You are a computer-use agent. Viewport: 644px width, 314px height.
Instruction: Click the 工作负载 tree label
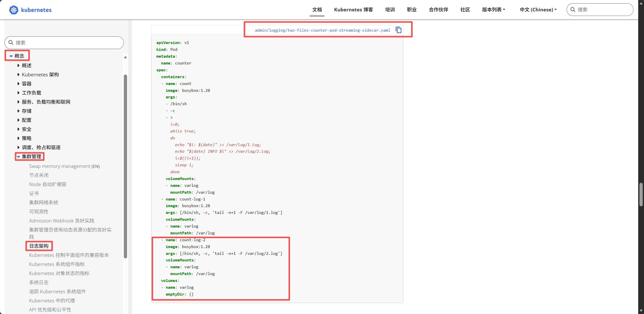[32, 93]
